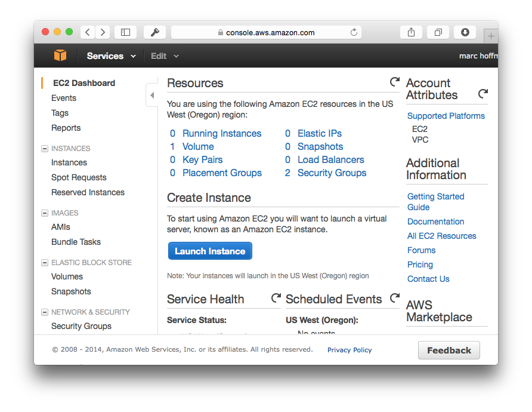Show all tabs in Safari
The image size is (532, 412).
pos(438,32)
